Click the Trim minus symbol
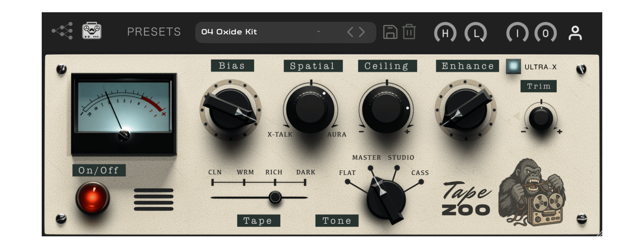Screen dimensions: 644x249 pyautogui.click(x=523, y=131)
